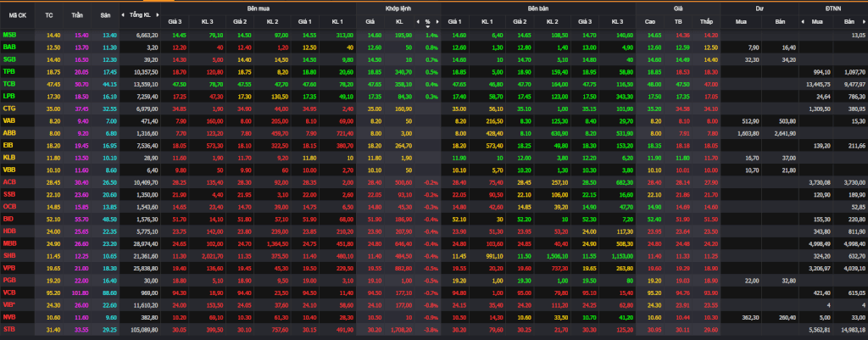This screenshot has height=340, width=868.
Task: Select the SHB ticker
Action: point(9,255)
